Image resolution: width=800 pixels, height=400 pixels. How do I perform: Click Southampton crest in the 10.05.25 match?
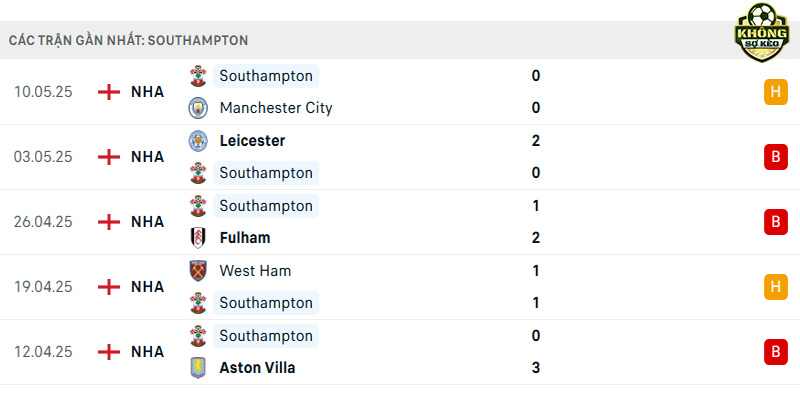point(198,76)
